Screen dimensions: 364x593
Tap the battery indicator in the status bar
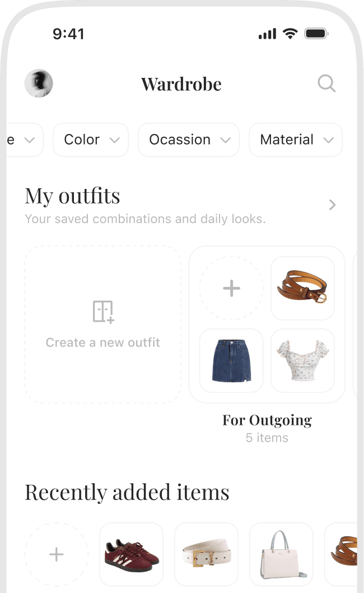point(315,33)
